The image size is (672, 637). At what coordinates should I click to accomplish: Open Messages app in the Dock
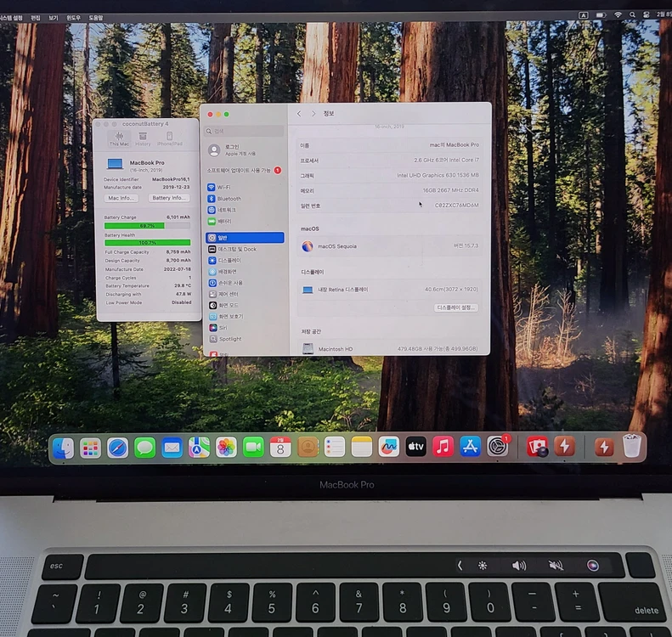pyautogui.click(x=145, y=448)
